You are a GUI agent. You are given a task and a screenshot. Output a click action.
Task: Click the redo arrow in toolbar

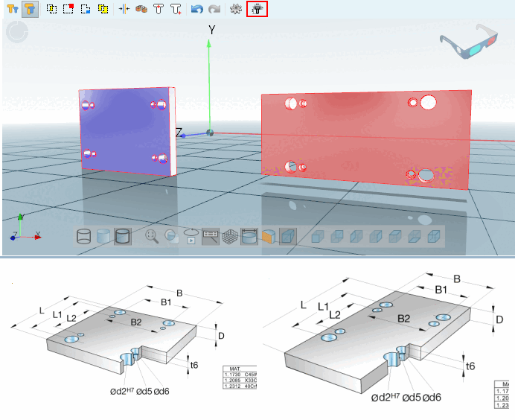pos(214,9)
